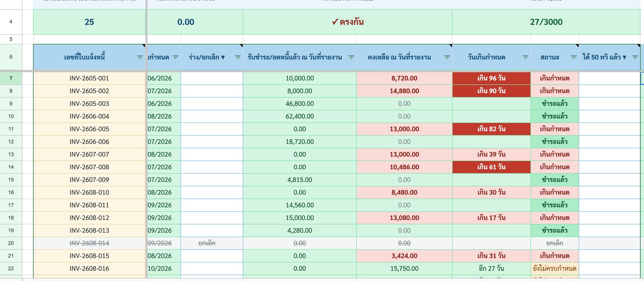Select invoice cell INV-2605-003
The image size is (644, 281).
[89, 104]
